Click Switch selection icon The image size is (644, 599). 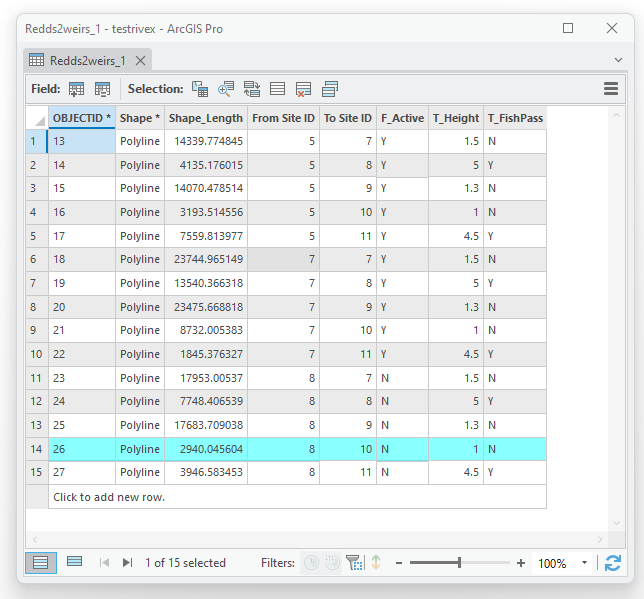point(252,89)
